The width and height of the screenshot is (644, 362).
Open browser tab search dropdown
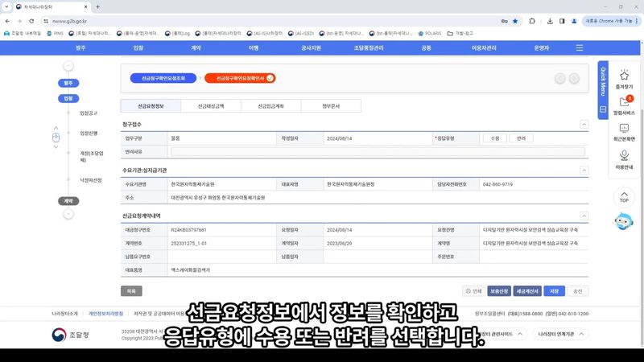point(6,6)
